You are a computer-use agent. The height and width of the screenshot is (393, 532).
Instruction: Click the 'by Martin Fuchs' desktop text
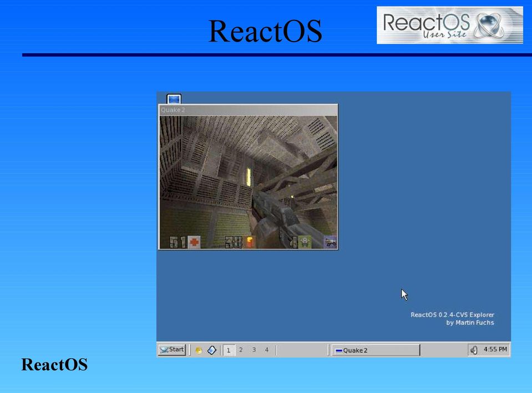[x=470, y=323]
